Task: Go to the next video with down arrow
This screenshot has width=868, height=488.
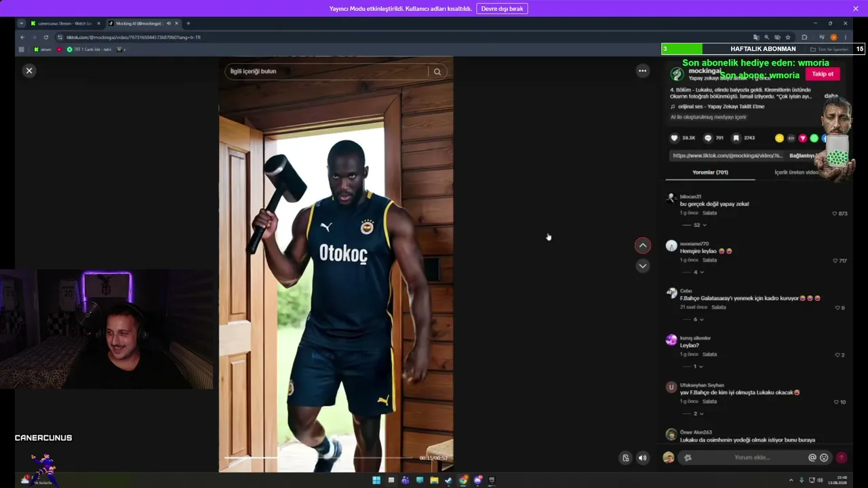Action: coord(642,266)
